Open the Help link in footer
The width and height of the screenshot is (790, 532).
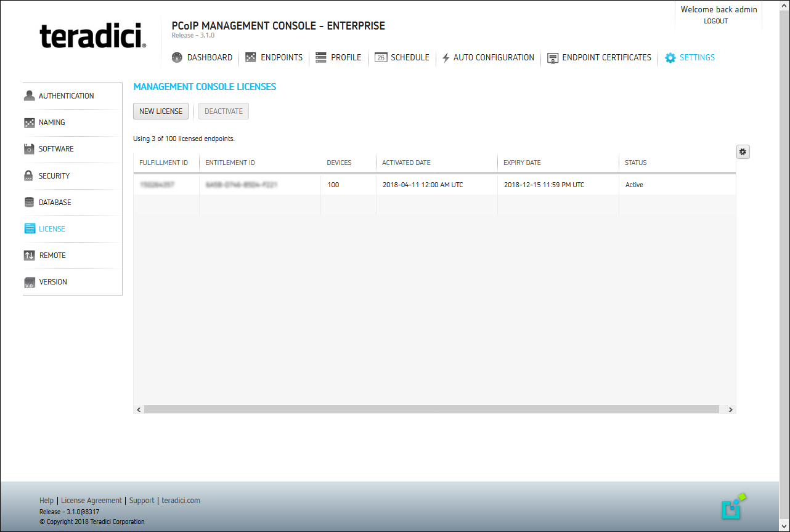[46, 501]
